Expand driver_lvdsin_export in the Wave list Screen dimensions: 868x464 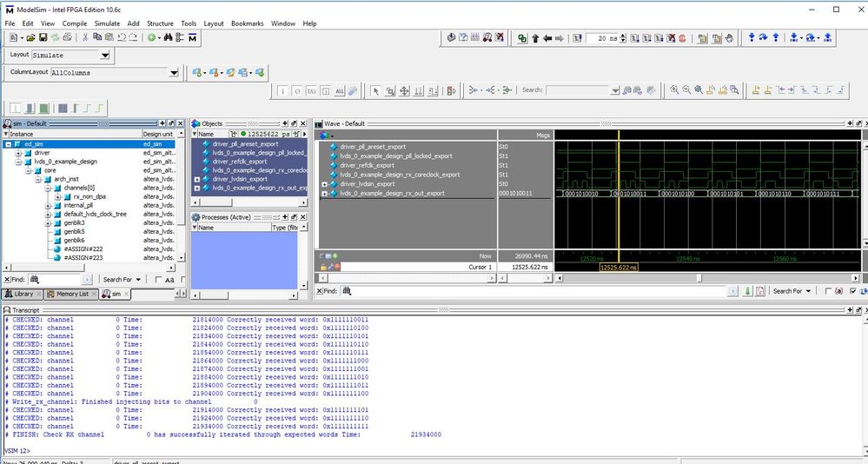325,184
